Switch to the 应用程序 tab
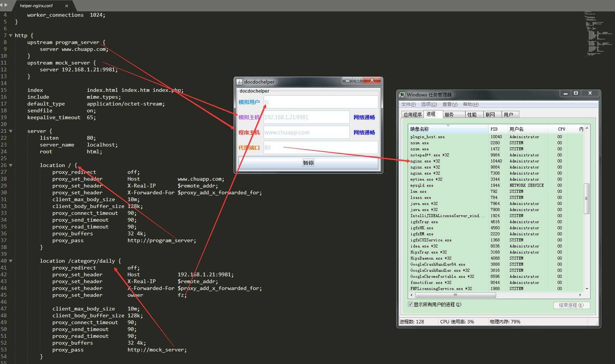Screen dimensions: 615x364 pos(413,115)
